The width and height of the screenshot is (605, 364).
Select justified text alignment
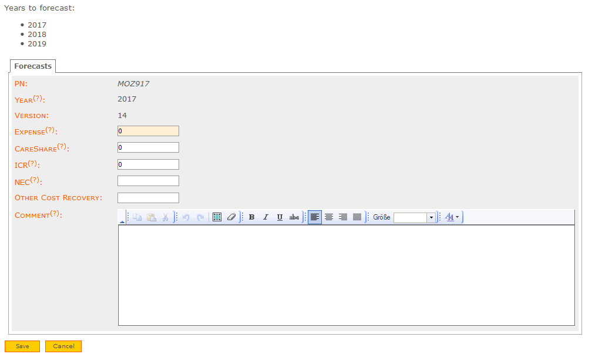tap(357, 217)
